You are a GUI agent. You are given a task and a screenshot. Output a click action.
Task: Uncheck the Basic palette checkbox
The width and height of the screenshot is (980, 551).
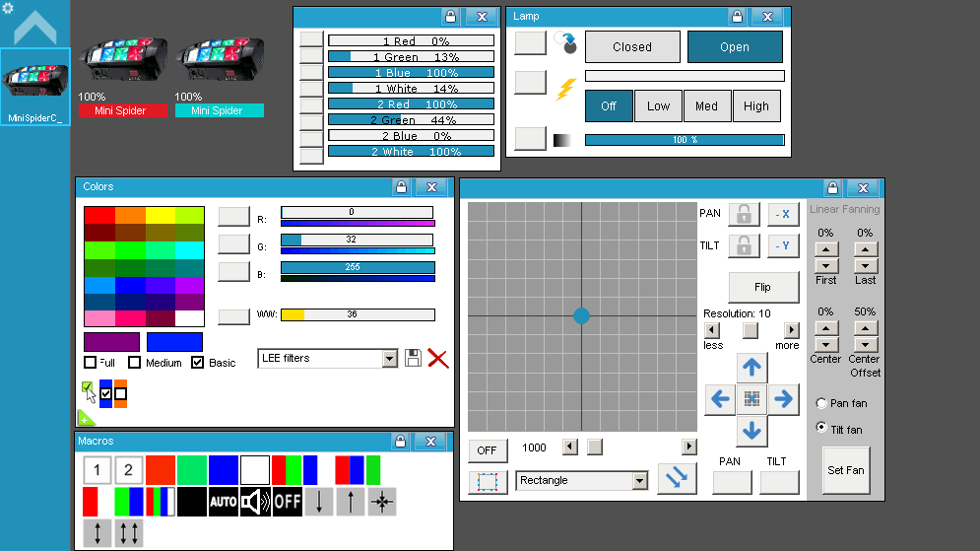[198, 362]
